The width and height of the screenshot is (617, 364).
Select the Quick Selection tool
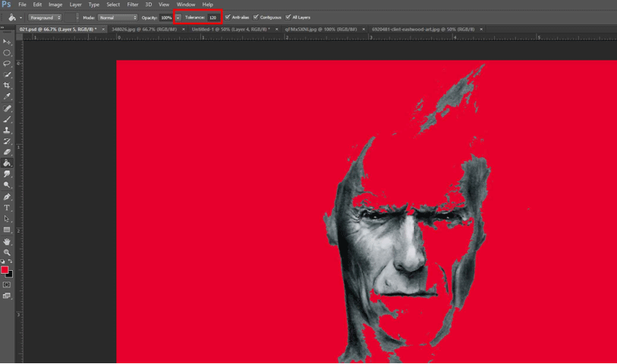tap(7, 74)
